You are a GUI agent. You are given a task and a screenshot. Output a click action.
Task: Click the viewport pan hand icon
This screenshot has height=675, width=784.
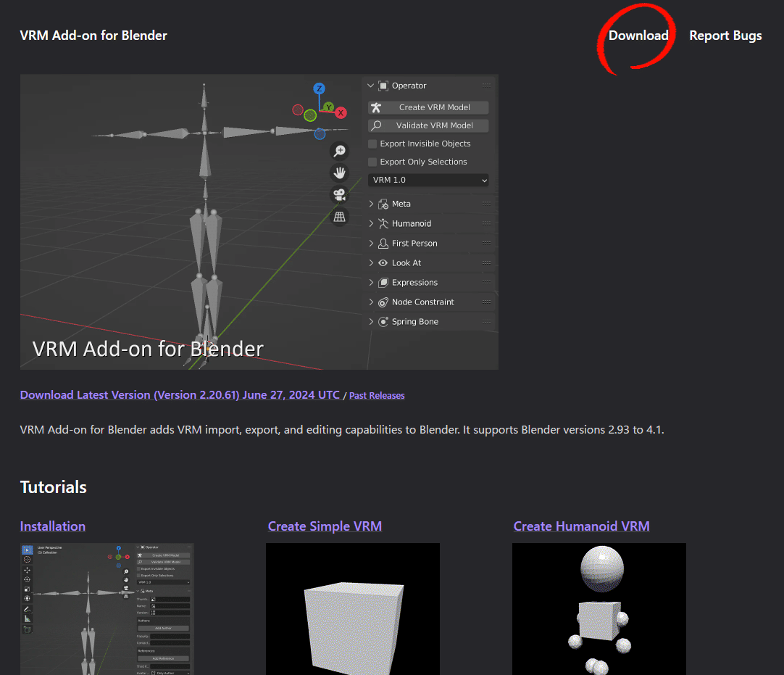340,173
